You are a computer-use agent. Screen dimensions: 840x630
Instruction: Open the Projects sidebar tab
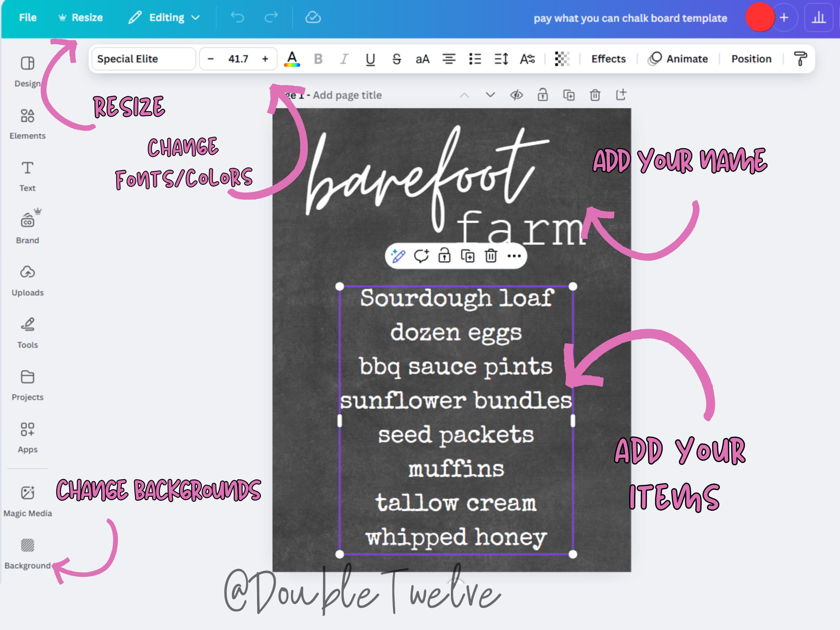click(x=27, y=385)
